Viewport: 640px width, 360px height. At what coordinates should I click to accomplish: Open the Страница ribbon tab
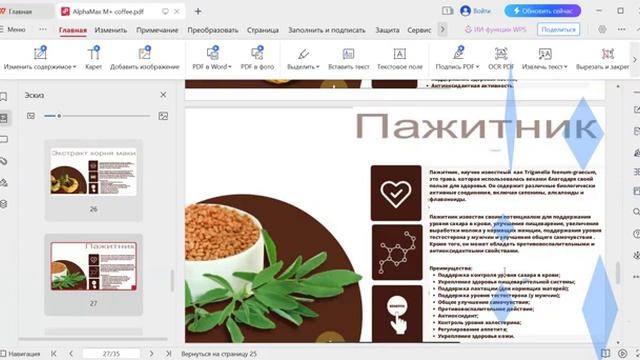263,30
